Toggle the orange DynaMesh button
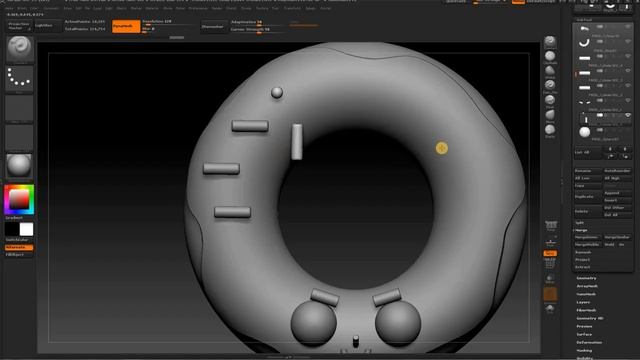The width and height of the screenshot is (640, 360). [126, 26]
